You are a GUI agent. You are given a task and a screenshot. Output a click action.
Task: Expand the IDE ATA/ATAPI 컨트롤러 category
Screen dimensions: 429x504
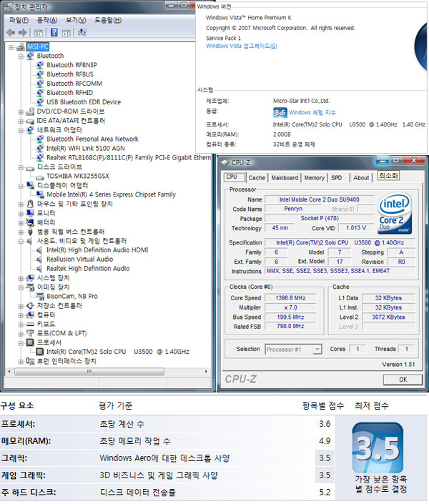[21, 122]
